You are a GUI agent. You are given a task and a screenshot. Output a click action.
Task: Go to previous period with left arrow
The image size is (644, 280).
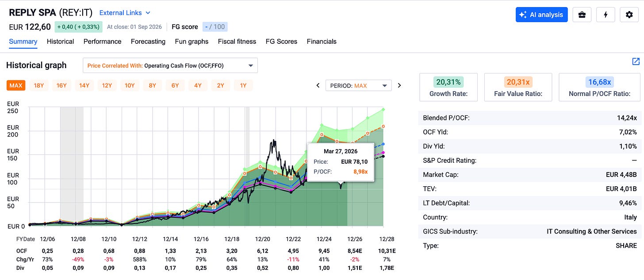tap(318, 85)
